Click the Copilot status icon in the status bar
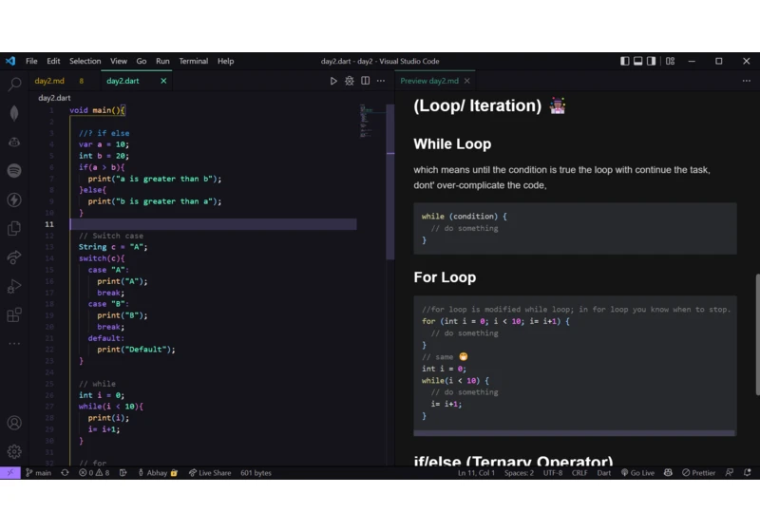760x532 pixels. pyautogui.click(x=668, y=473)
